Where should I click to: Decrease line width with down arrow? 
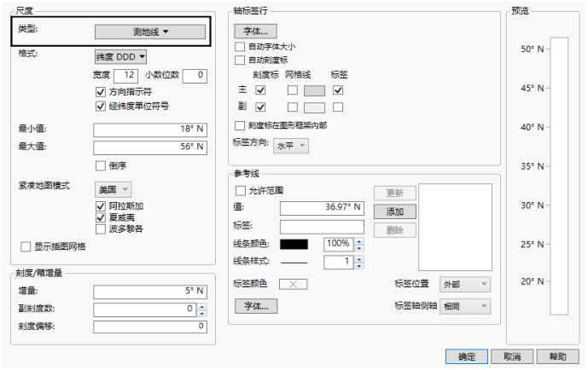pos(359,266)
